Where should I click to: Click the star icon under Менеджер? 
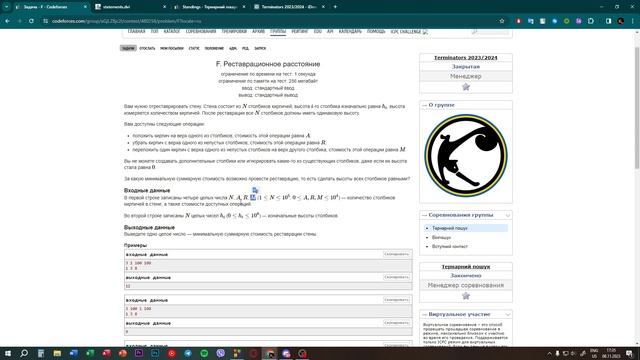[466, 87]
